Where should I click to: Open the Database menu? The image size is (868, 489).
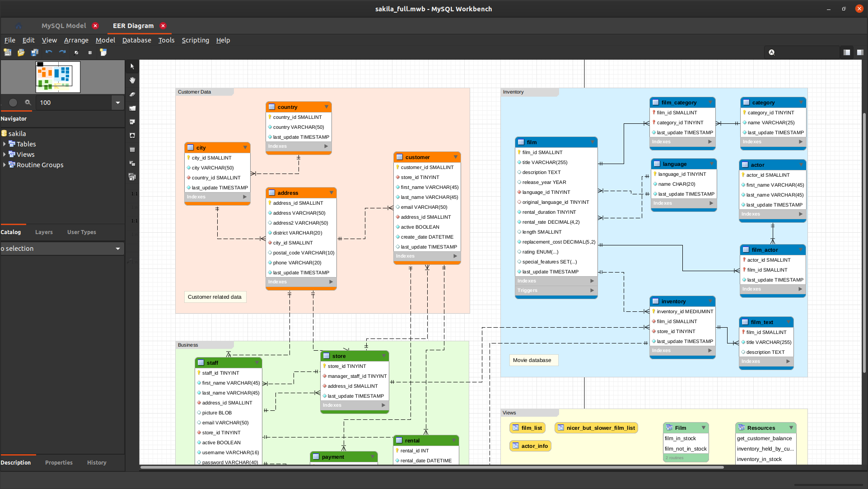click(x=135, y=40)
